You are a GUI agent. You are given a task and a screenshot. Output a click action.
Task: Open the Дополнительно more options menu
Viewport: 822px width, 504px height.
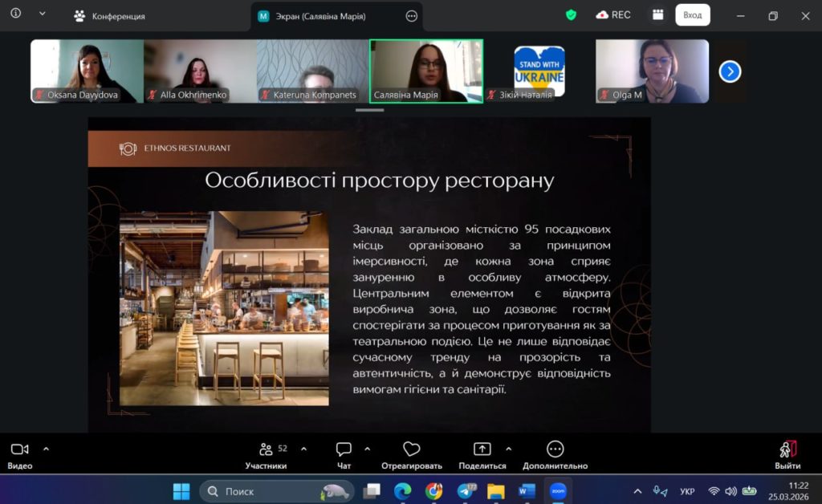tap(555, 450)
